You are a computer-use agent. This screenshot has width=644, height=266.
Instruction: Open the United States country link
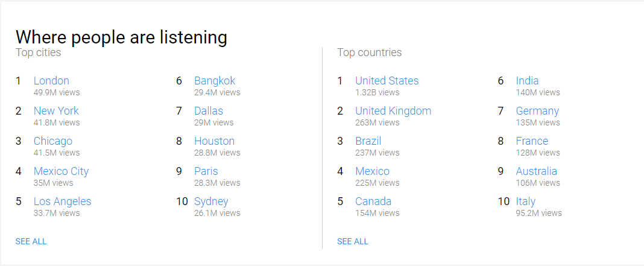(387, 81)
